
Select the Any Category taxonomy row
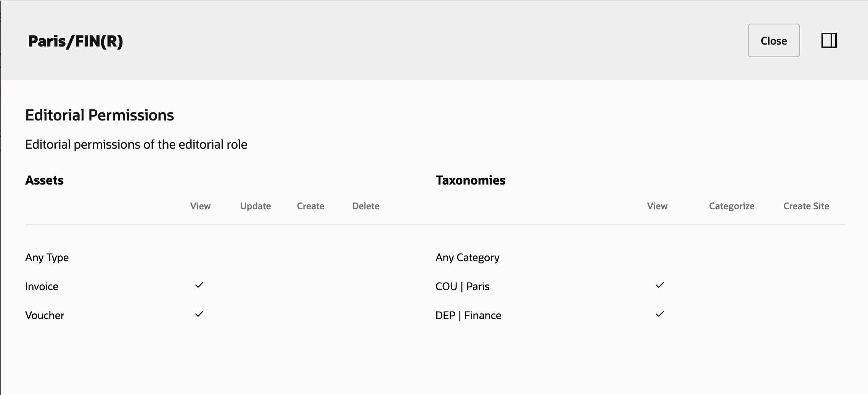point(467,258)
